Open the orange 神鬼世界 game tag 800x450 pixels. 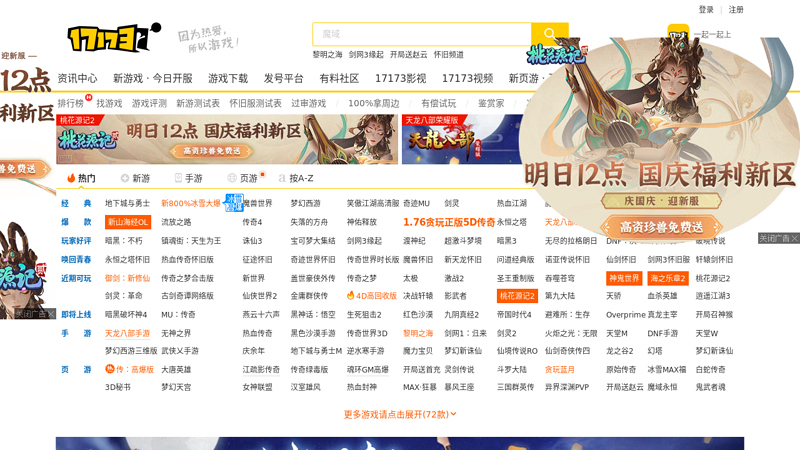[624, 278]
